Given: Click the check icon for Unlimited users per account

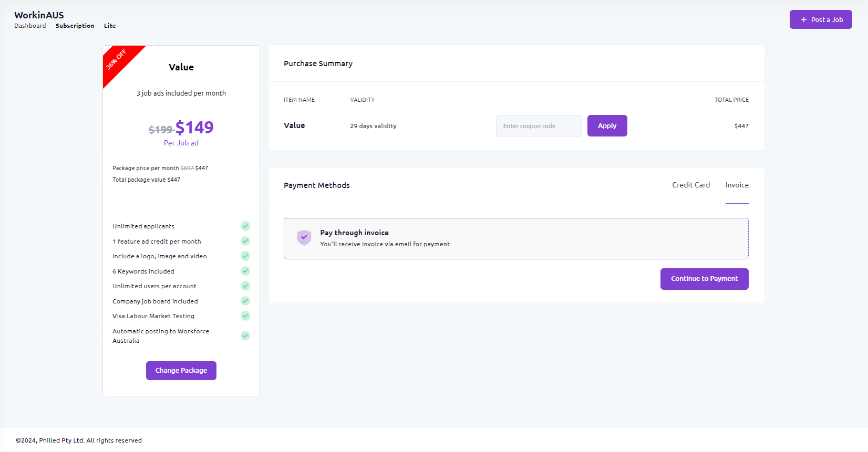Looking at the screenshot, I should pos(245,286).
